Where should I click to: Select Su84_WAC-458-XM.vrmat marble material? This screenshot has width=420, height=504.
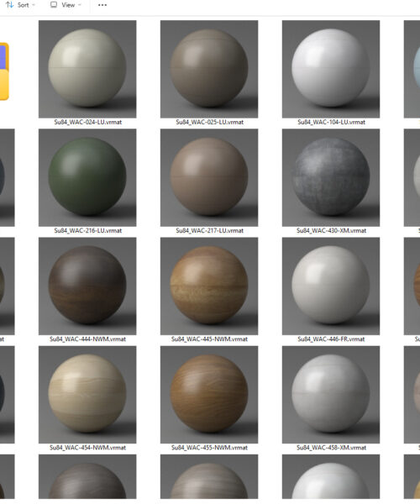(331, 395)
